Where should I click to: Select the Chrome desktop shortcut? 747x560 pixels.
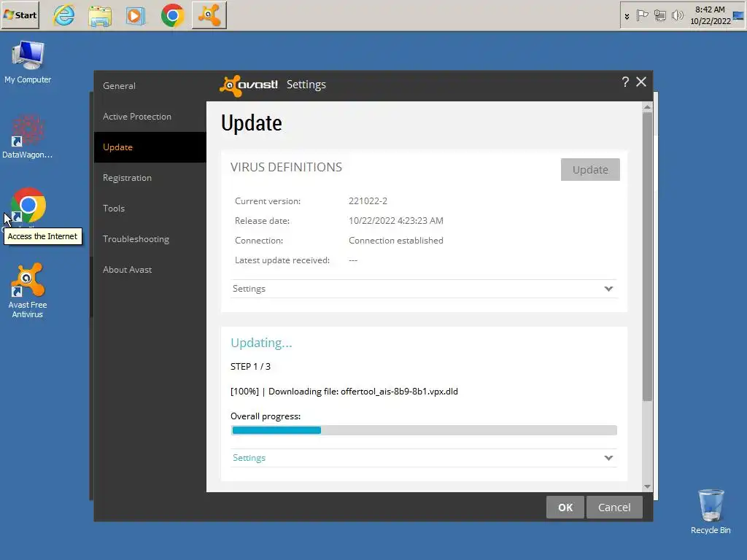(28, 206)
